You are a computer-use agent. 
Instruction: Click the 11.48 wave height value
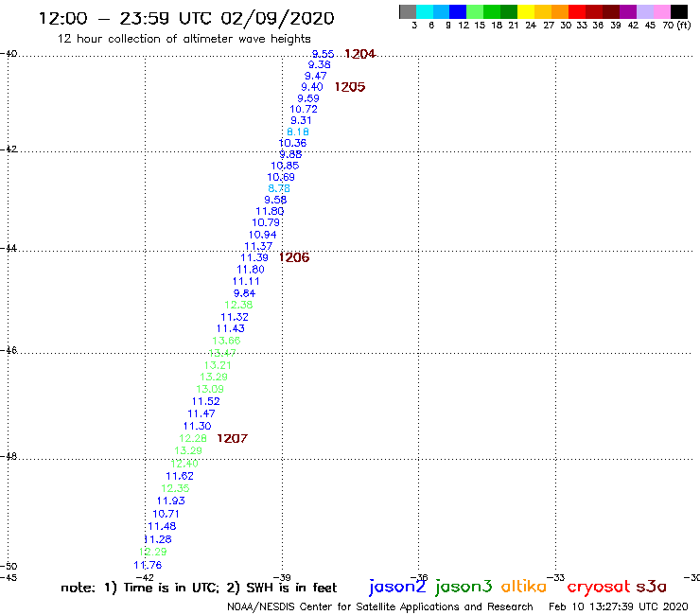(x=162, y=527)
